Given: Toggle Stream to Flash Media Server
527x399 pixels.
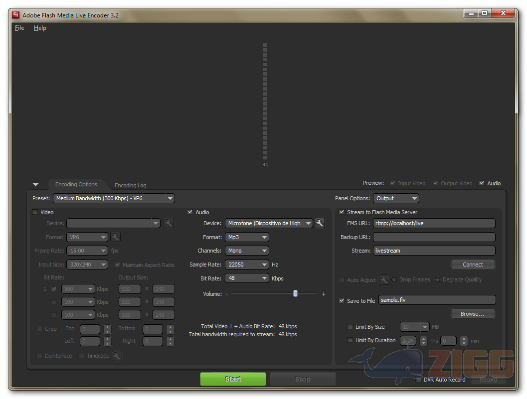Looking at the screenshot, I should pos(341,212).
